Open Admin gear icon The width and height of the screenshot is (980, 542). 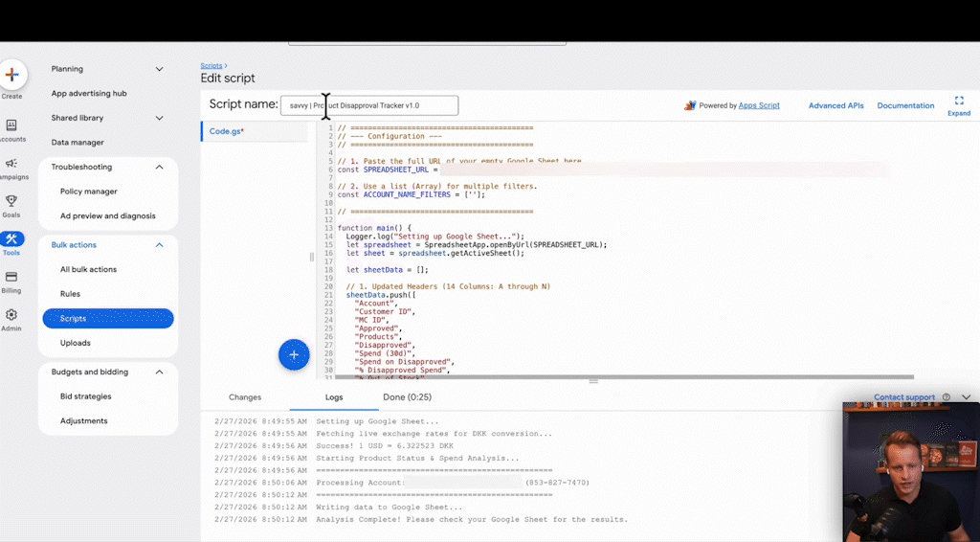pyautogui.click(x=11, y=315)
